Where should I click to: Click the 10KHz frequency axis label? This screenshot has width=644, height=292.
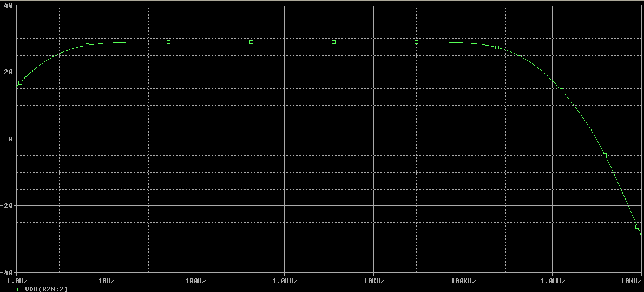[x=374, y=281]
